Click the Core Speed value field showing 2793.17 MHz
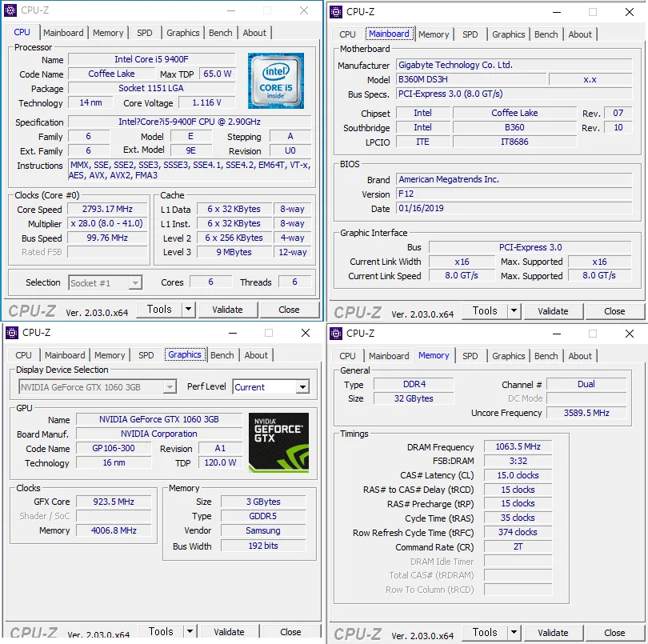The height and width of the screenshot is (644, 648). pos(107,209)
